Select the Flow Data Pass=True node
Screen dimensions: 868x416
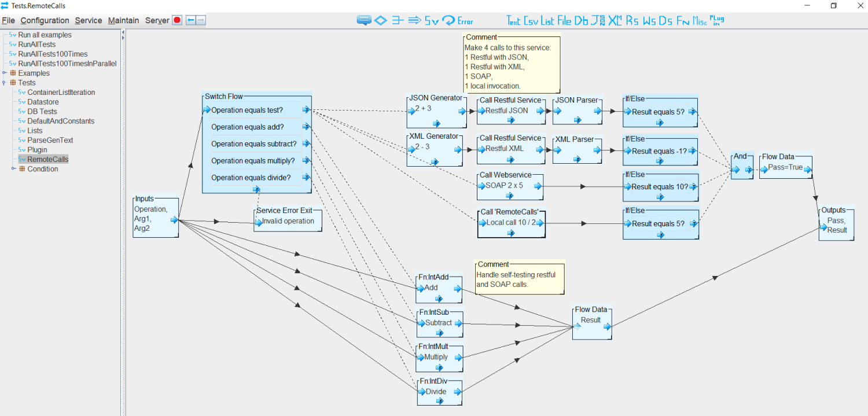pyautogui.click(x=786, y=165)
